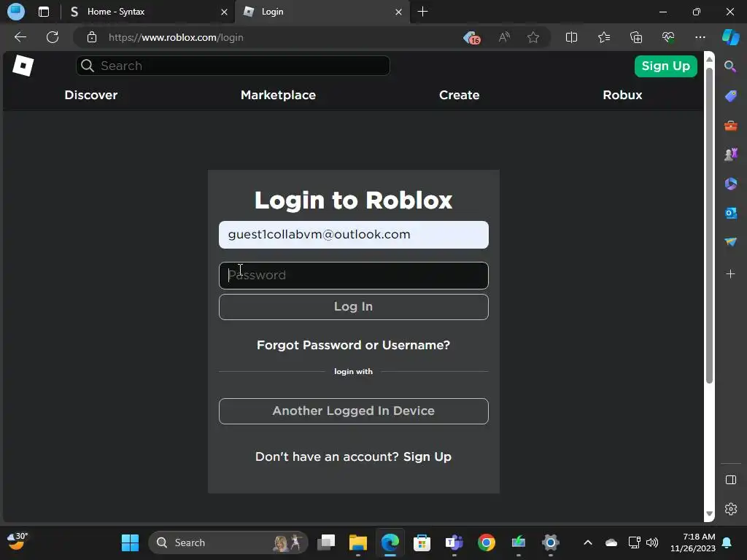Open volume control in system tray
This screenshot has width=747, height=560.
(x=652, y=542)
